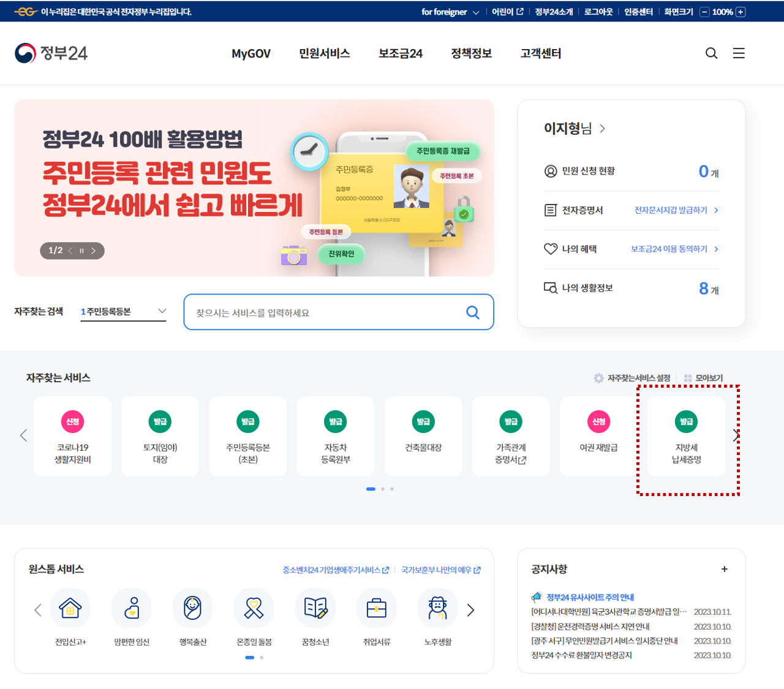Click 모아보기 grid view
Viewport: 784px width, 689px height.
[703, 378]
